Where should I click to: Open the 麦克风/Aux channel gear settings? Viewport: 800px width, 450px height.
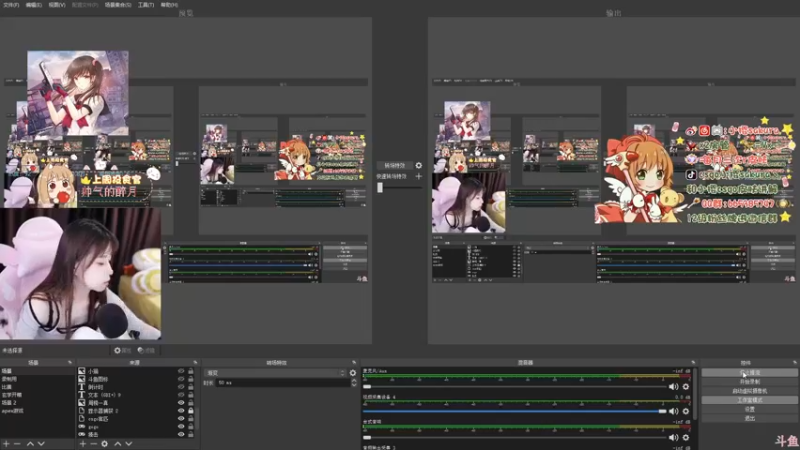click(x=686, y=387)
